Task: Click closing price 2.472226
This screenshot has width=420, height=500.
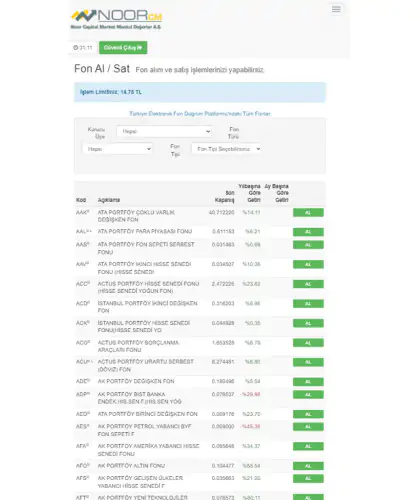Action: (x=223, y=284)
